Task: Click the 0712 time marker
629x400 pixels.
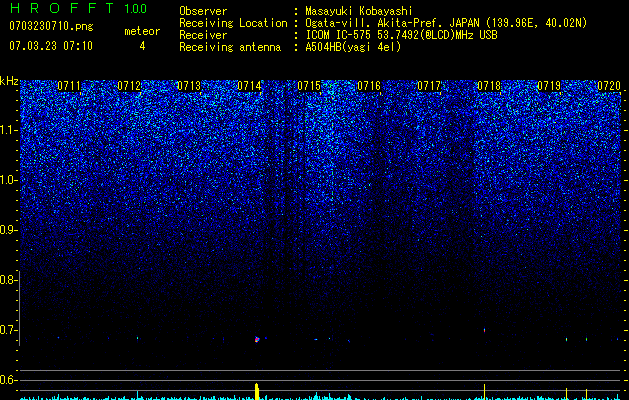Action: click(x=129, y=86)
